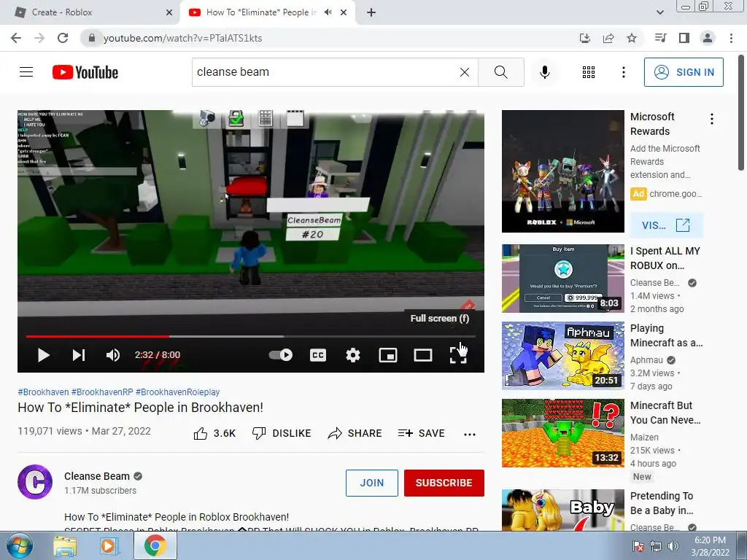
Task: Click the page vertical scrollbar
Action: click(x=741, y=112)
